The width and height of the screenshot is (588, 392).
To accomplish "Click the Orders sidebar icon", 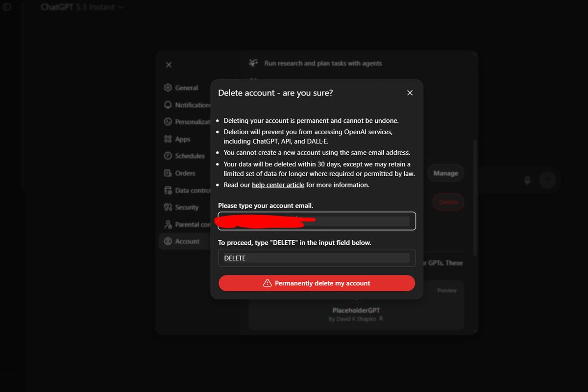I will [168, 173].
